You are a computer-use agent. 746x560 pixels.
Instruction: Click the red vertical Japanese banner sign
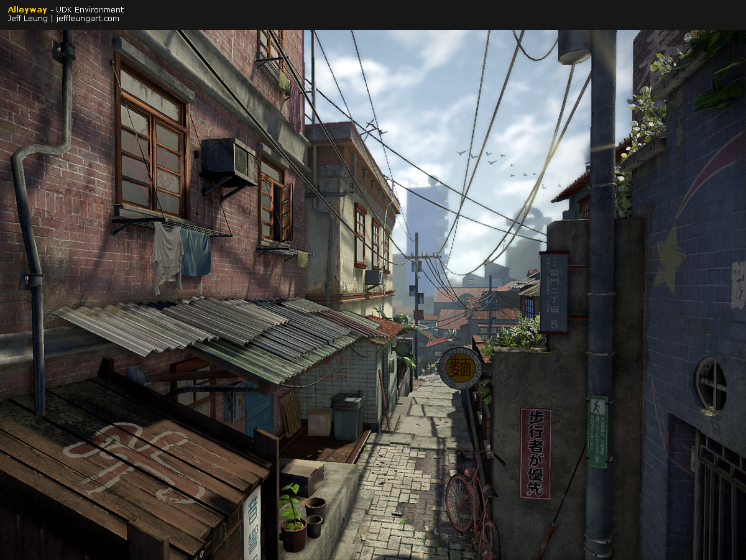tap(535, 453)
